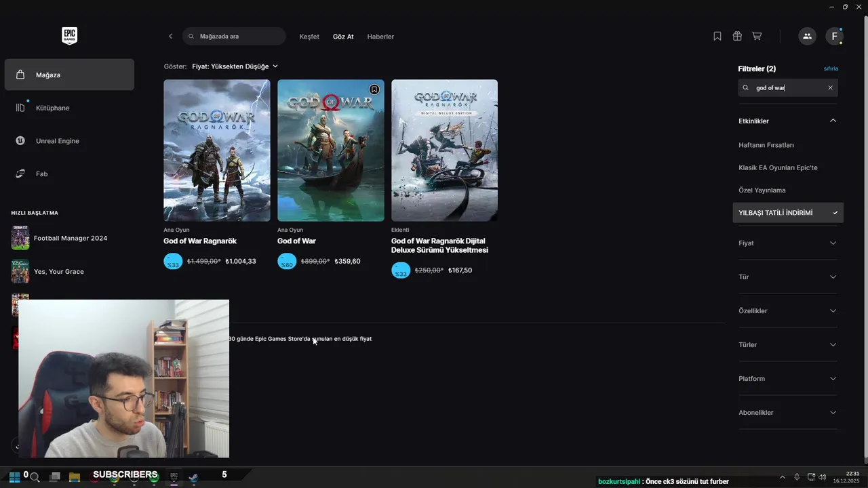Clear the god of war filter text

[x=830, y=87]
